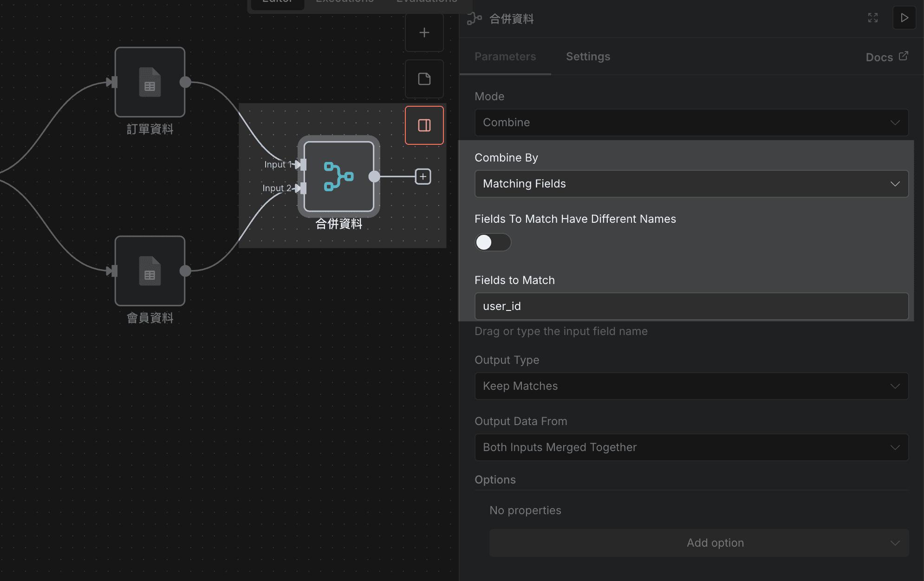
Task: Change Output Type from Keep Matches
Action: coord(691,386)
